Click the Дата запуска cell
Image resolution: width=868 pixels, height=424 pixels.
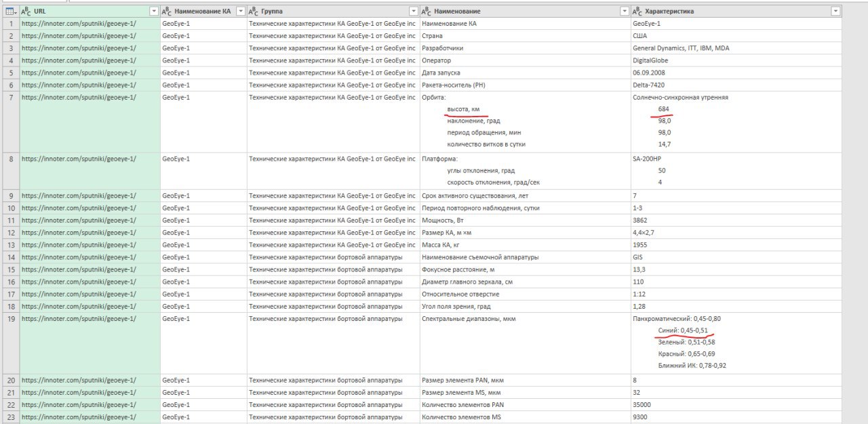(524, 73)
